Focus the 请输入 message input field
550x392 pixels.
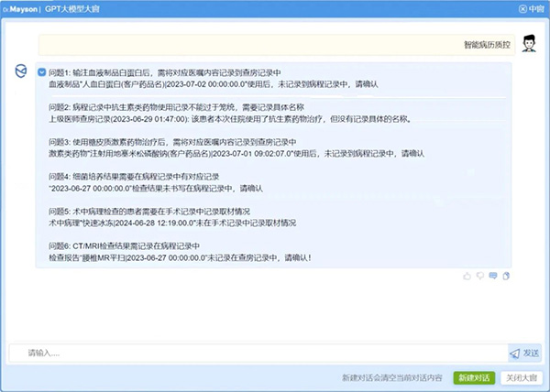coord(257,353)
